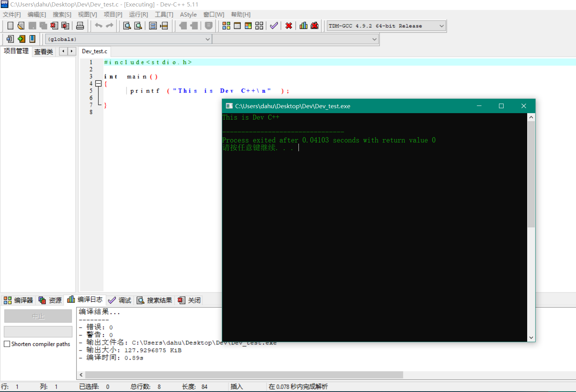Click the left panel tab scroll arrow

63,51
